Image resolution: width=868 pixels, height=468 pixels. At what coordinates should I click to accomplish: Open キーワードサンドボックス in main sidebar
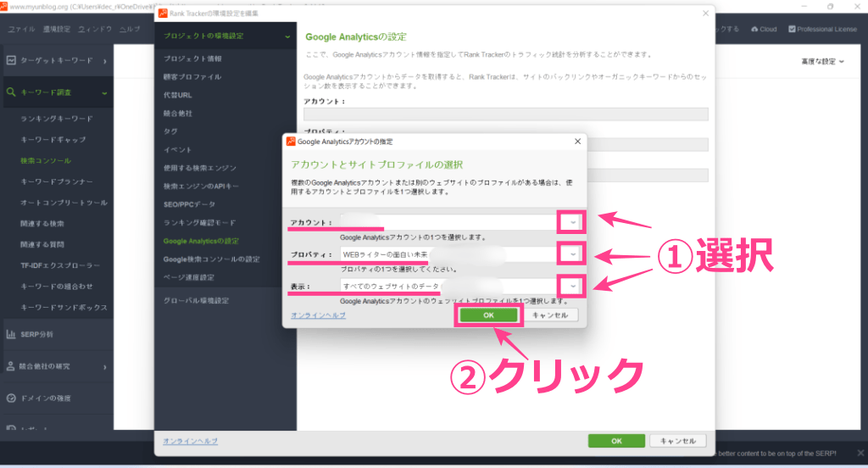pyautogui.click(x=64, y=308)
